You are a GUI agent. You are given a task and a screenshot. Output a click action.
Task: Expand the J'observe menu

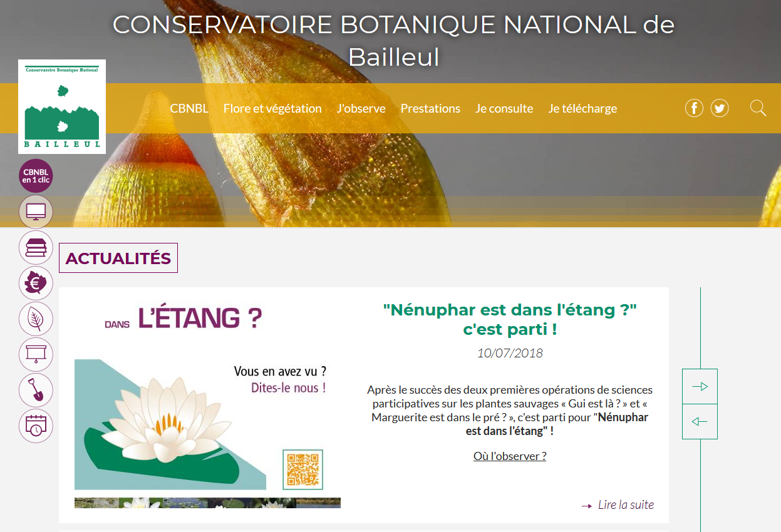(x=361, y=108)
